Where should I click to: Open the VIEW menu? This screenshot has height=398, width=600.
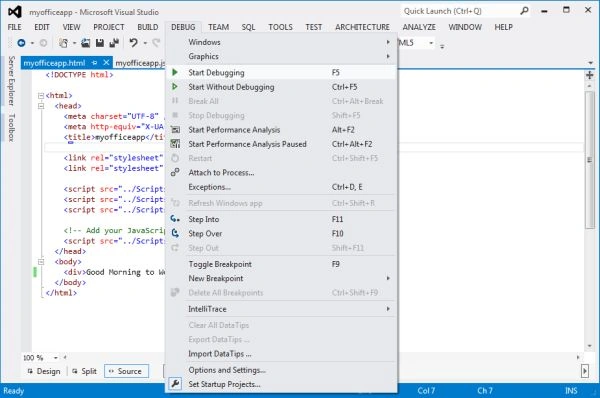click(72, 27)
